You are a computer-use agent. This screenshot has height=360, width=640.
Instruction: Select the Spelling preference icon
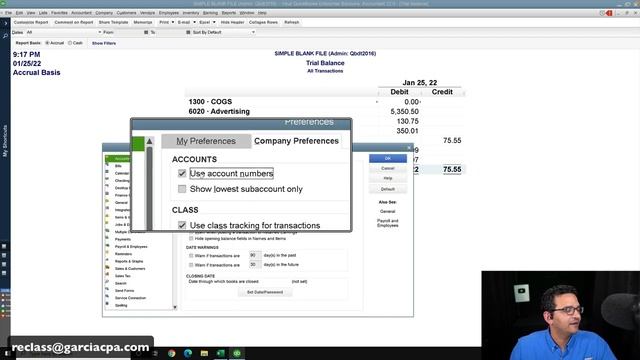point(108,305)
